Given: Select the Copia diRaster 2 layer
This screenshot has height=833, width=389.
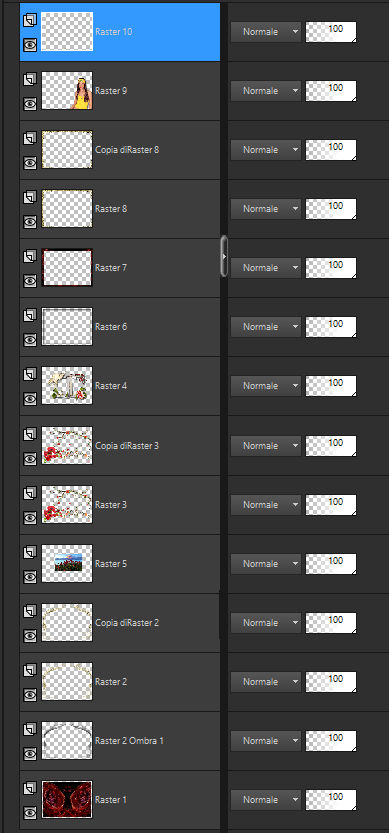Looking at the screenshot, I should [x=120, y=623].
